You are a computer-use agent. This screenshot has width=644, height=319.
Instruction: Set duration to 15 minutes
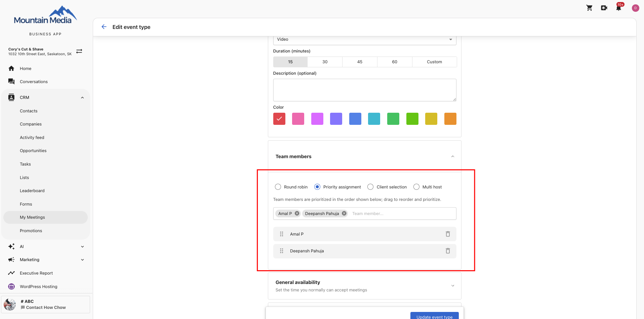click(x=290, y=62)
